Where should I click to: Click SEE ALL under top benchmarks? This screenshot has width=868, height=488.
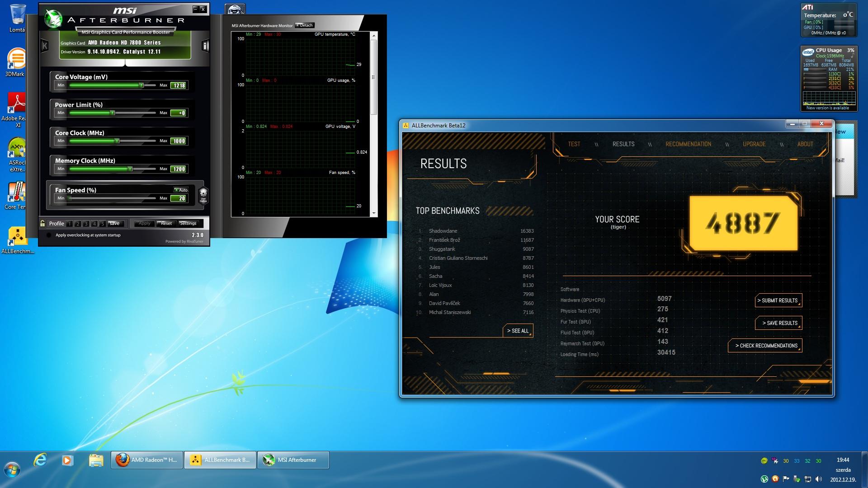click(518, 331)
